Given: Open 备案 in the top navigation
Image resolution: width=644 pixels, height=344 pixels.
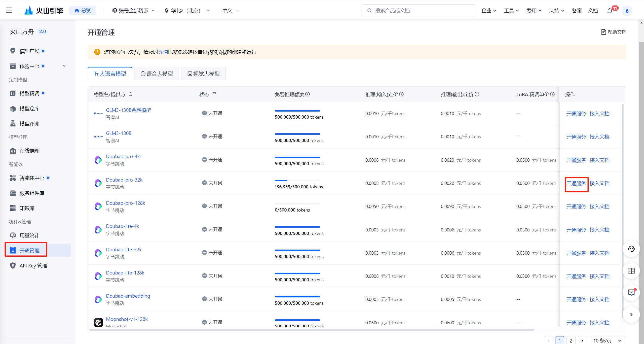Looking at the screenshot, I should click(x=577, y=11).
